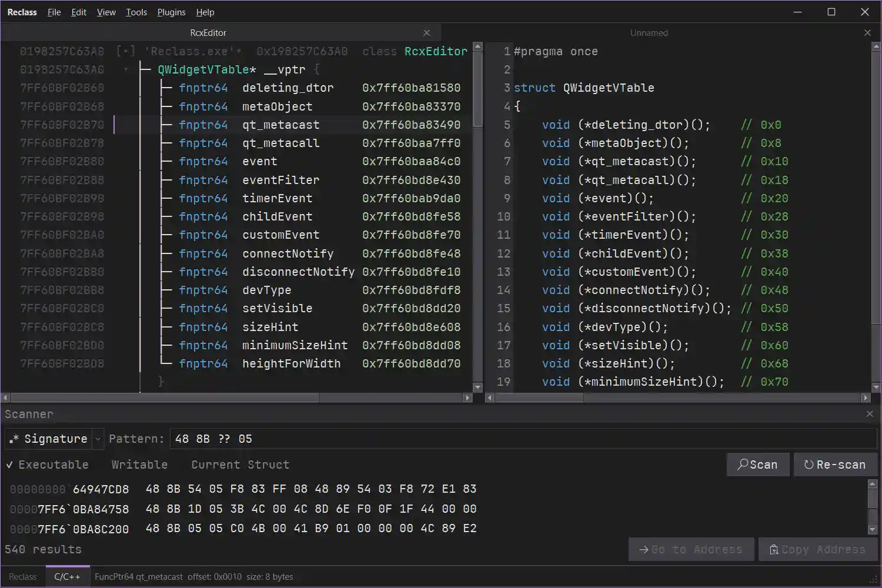Open the Signature mode dropdown chevron

(x=97, y=439)
